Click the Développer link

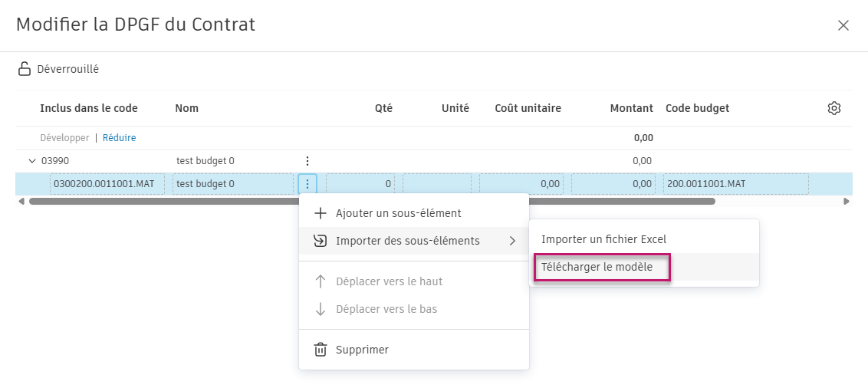[64, 138]
